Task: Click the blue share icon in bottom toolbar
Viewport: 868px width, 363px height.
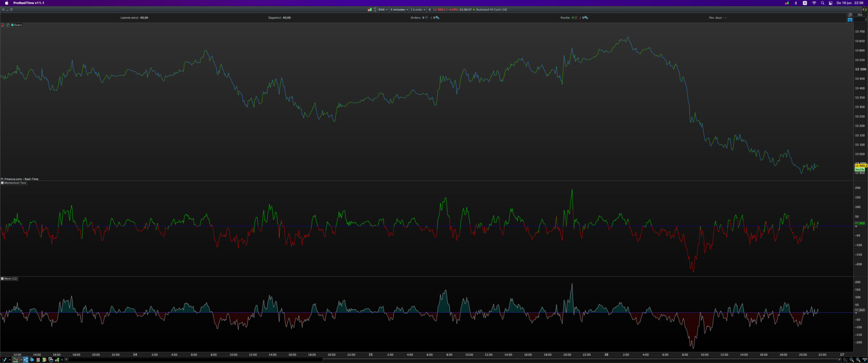Action: (x=25, y=360)
